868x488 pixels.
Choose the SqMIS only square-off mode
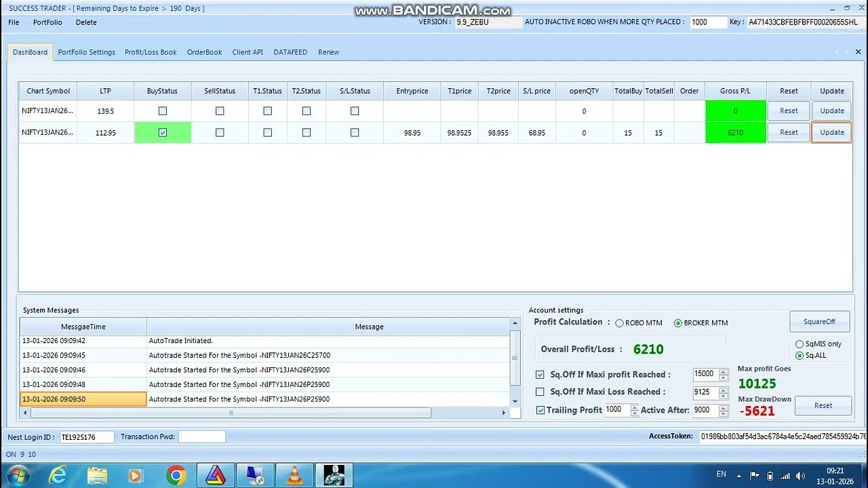point(800,344)
